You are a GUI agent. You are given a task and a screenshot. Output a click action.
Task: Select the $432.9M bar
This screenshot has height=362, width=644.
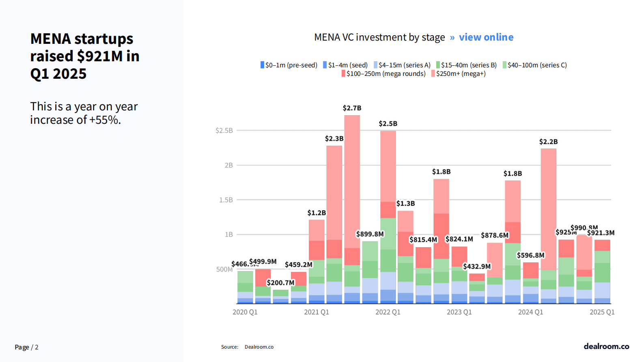coord(477,289)
